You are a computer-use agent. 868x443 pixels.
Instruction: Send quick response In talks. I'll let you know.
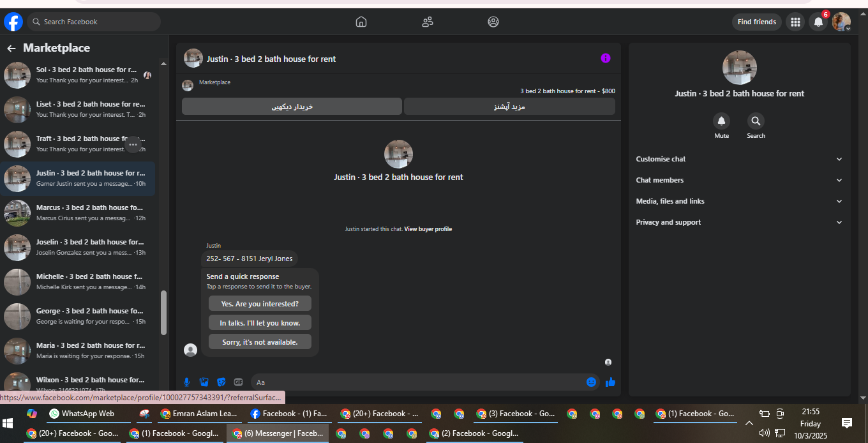(x=260, y=323)
